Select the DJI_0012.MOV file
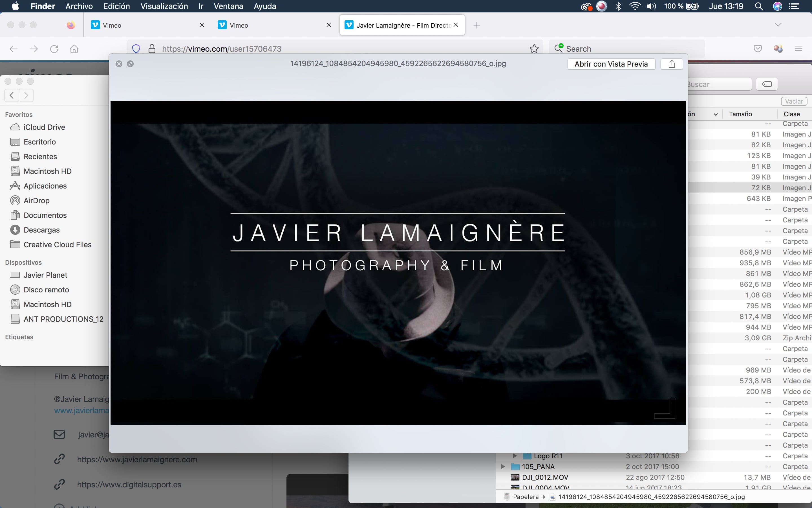 tap(545, 478)
